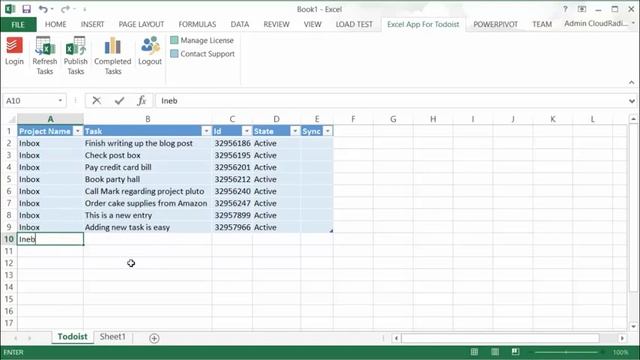Open the Sync column filter dropdown
Image resolution: width=640 pixels, height=360 pixels.
327,131
